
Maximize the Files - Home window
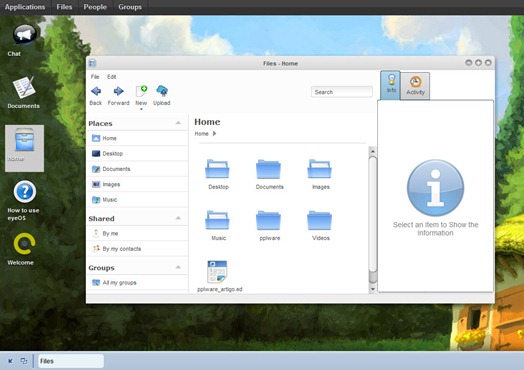478,63
